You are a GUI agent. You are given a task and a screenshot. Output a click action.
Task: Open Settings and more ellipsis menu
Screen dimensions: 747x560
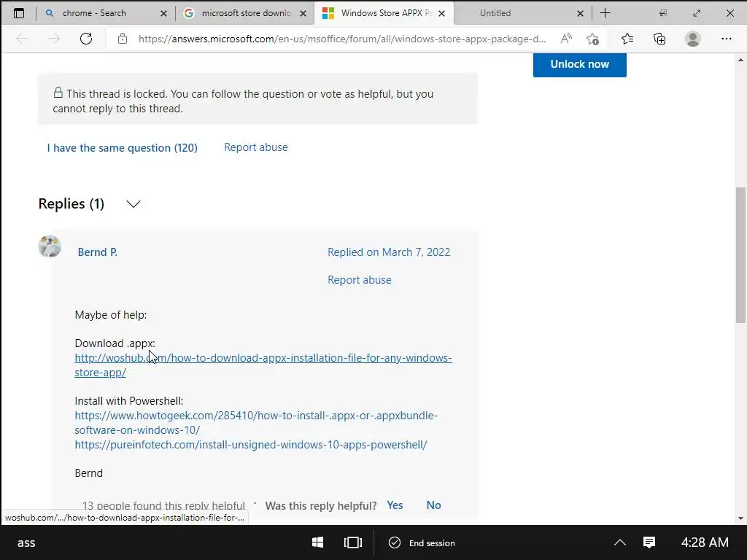point(726,39)
